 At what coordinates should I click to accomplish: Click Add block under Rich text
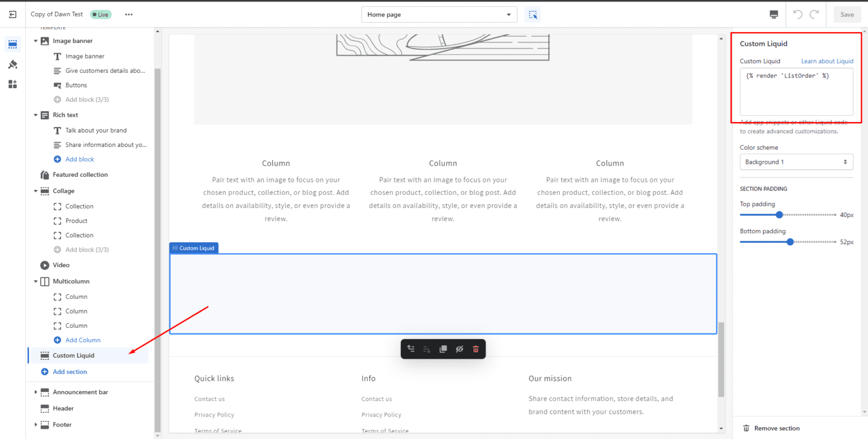[x=80, y=159]
